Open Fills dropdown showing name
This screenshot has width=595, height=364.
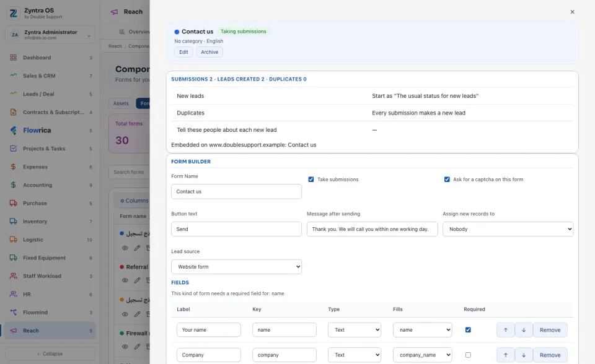tap(422, 330)
